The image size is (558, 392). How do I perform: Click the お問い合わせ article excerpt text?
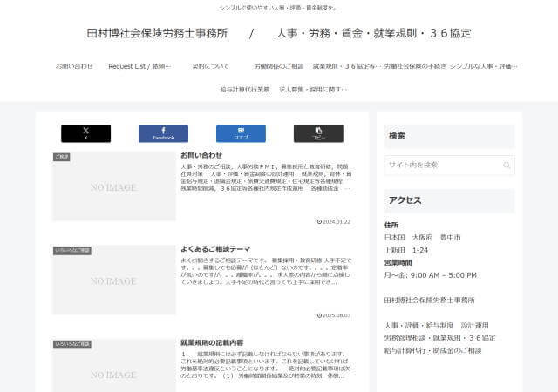coord(266,177)
